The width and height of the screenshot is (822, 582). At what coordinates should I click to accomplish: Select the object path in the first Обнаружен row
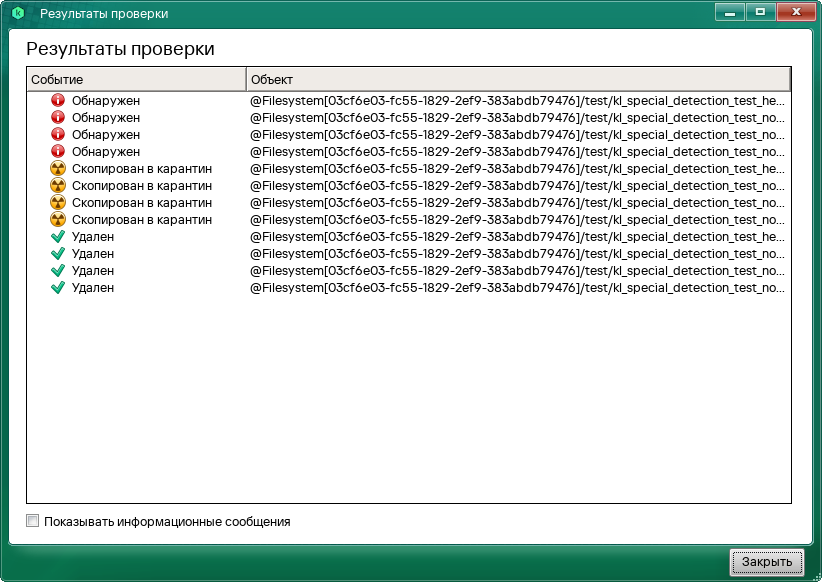click(517, 100)
